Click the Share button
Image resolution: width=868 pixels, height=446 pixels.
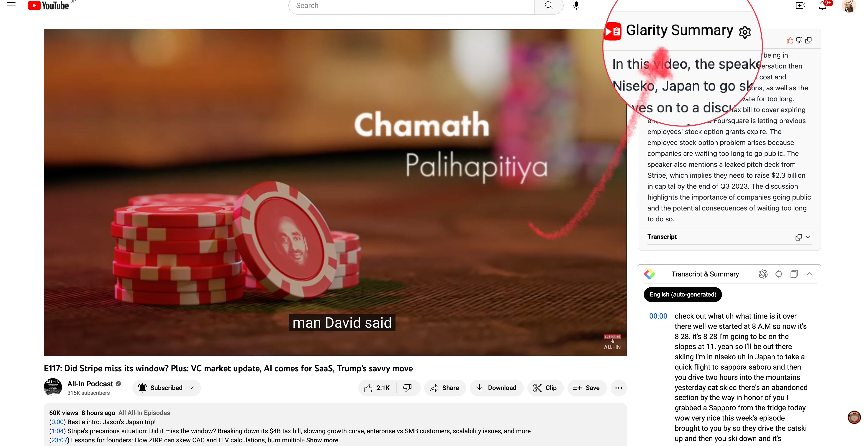pyautogui.click(x=445, y=388)
